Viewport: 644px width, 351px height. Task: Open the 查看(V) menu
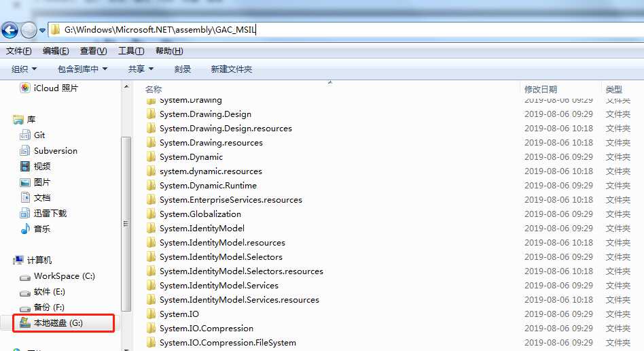point(93,51)
